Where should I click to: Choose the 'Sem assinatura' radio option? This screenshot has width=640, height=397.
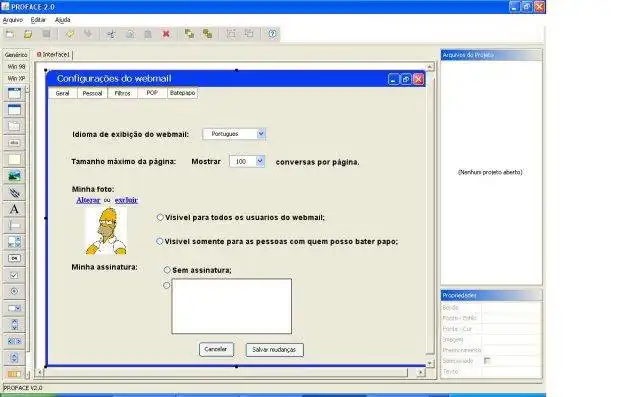pyautogui.click(x=167, y=270)
